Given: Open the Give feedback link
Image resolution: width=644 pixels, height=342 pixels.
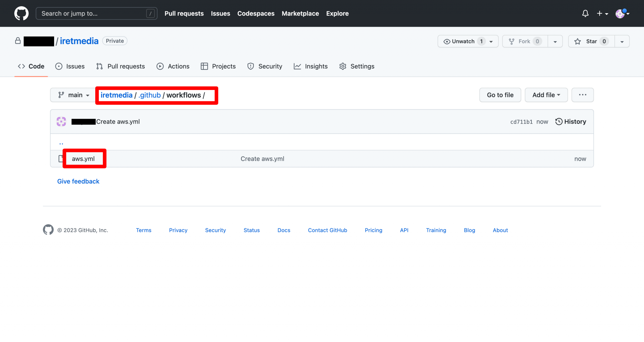Looking at the screenshot, I should coord(78,181).
